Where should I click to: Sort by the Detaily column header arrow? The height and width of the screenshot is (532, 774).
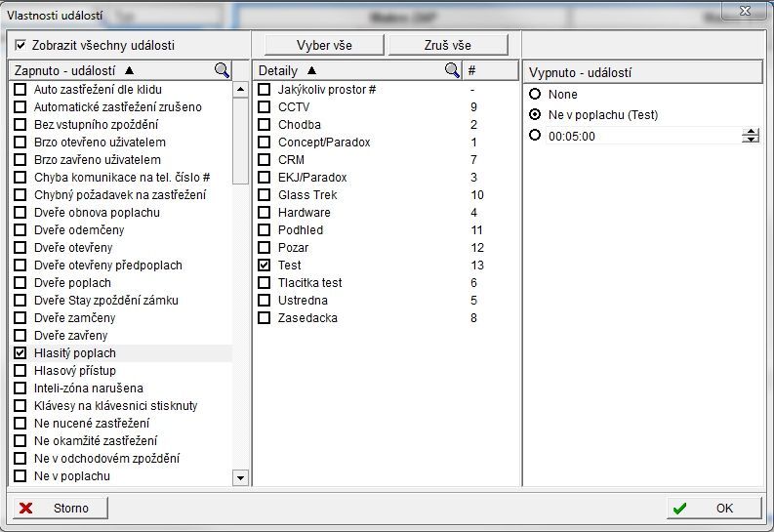(x=311, y=70)
